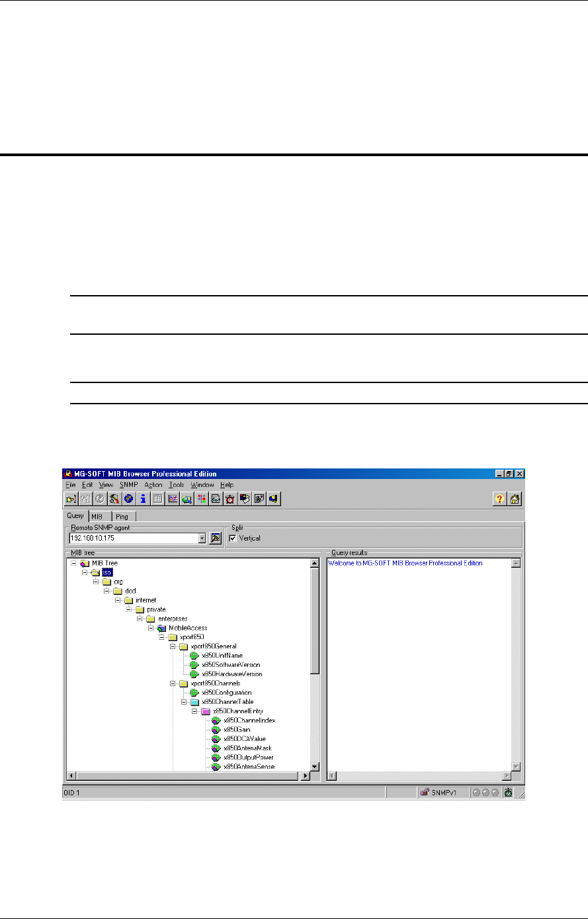Open the Tools menu
The height and width of the screenshot is (919, 588).
(177, 485)
